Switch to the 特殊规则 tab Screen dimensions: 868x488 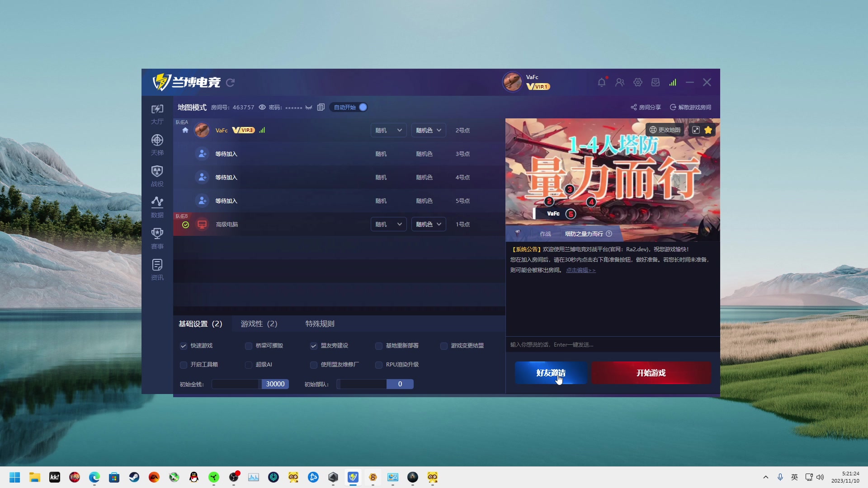coord(320,324)
